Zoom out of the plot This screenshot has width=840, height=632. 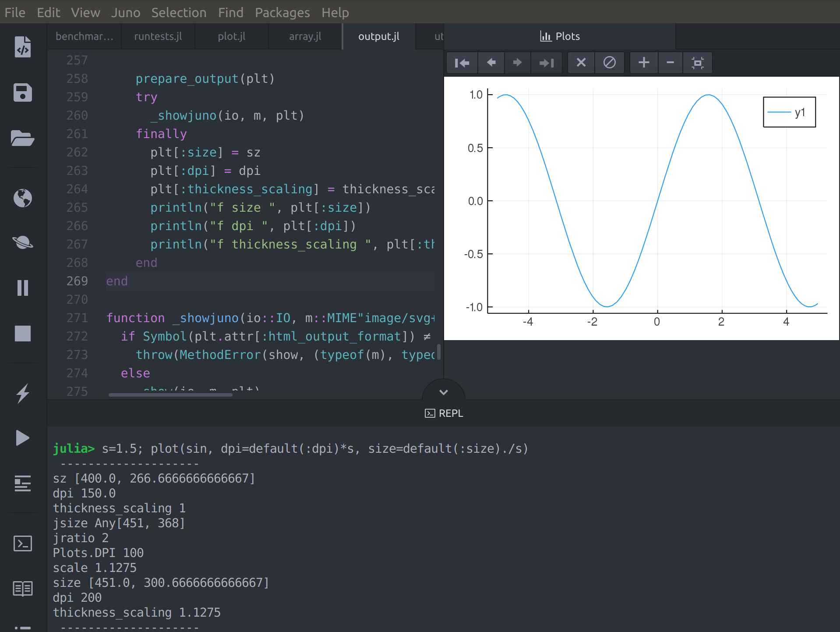click(670, 63)
